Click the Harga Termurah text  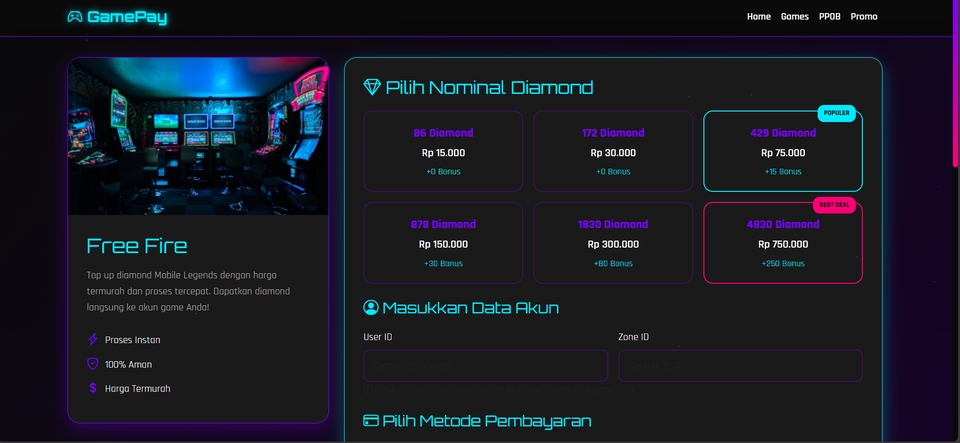(x=137, y=389)
